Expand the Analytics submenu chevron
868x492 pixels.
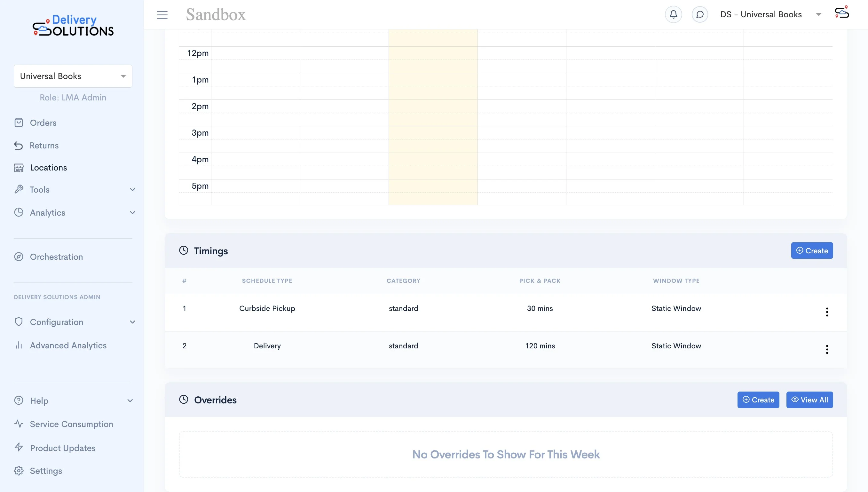click(x=132, y=212)
